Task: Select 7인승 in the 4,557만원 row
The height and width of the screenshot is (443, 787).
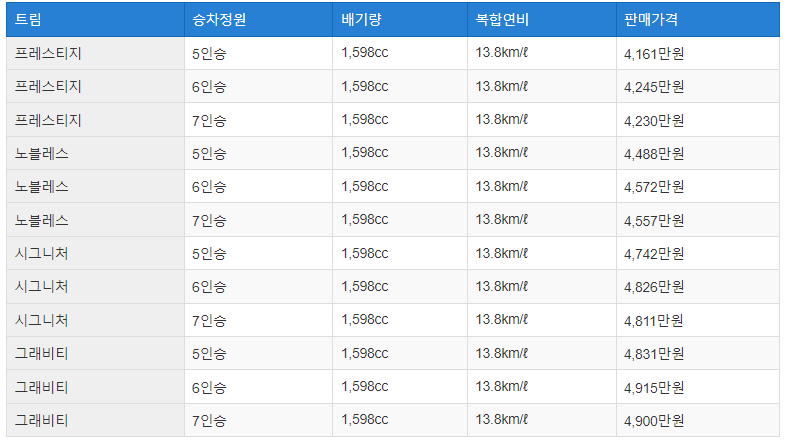Action: tap(209, 220)
